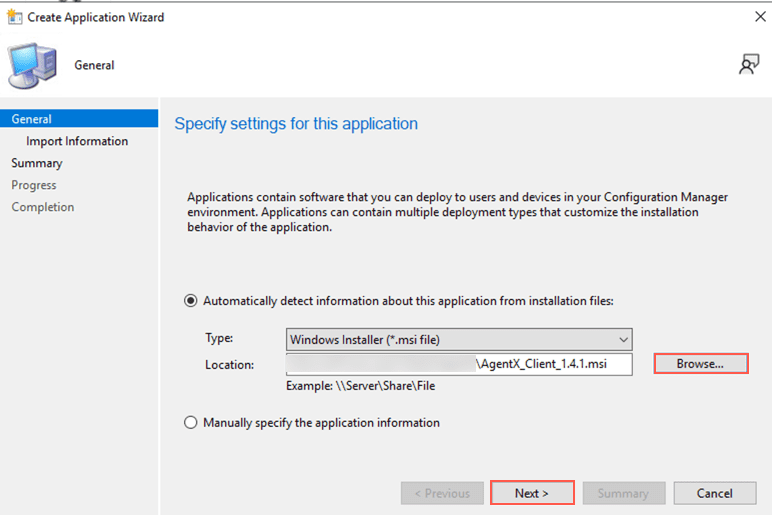The image size is (772, 515).
Task: Click the feedback person icon
Action: [x=749, y=64]
